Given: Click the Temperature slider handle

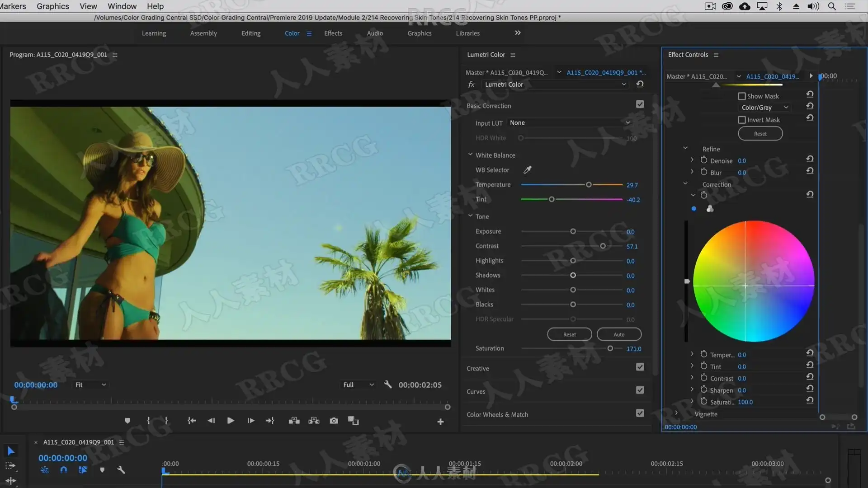Looking at the screenshot, I should [x=589, y=185].
